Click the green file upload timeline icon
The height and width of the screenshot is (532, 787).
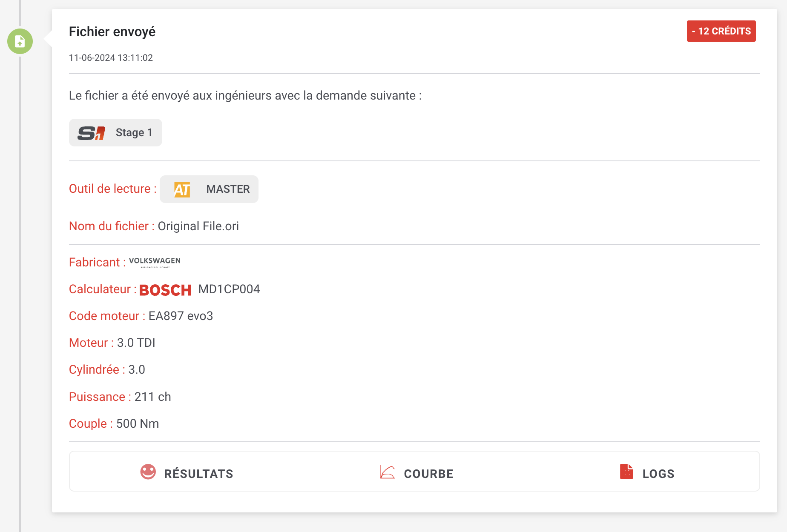(x=20, y=41)
